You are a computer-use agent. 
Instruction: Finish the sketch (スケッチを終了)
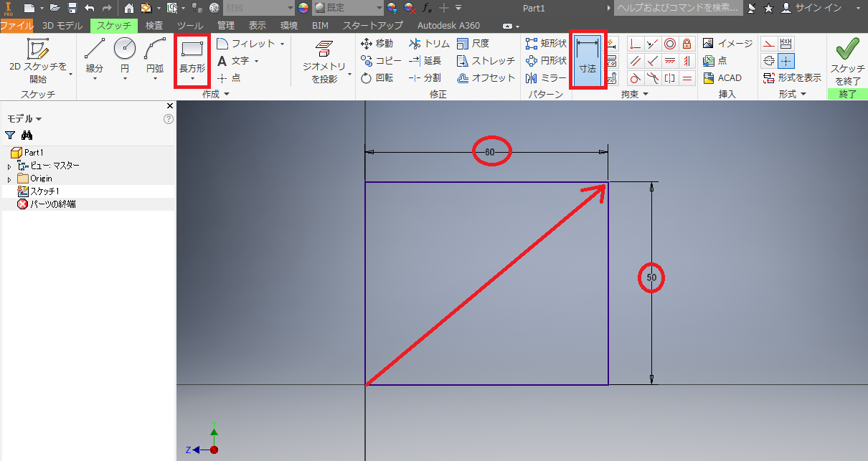coord(847,62)
